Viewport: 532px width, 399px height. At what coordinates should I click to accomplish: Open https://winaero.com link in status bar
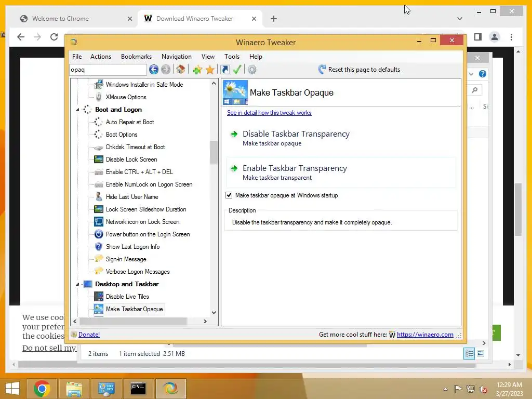point(425,335)
